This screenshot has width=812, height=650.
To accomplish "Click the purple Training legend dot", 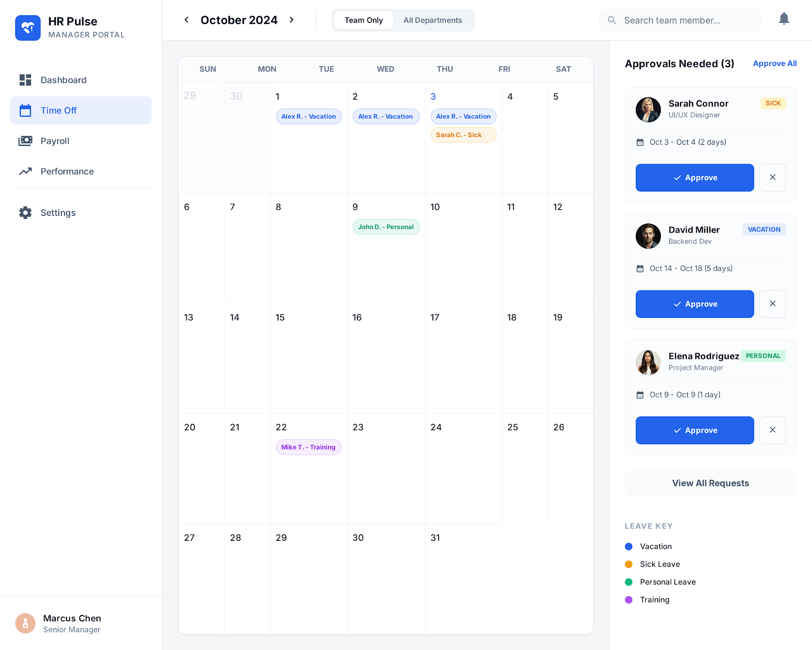I will (629, 600).
